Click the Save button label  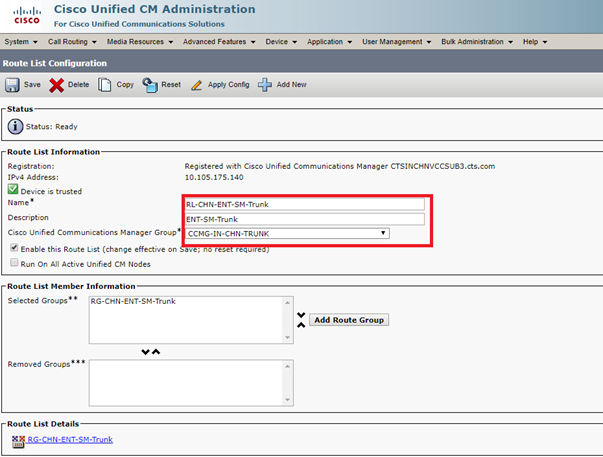point(32,85)
